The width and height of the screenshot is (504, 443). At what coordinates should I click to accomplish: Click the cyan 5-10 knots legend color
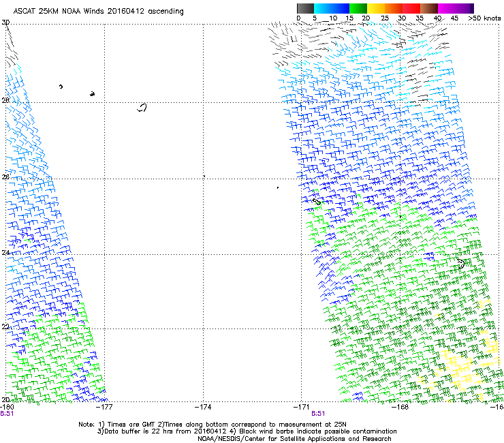click(x=323, y=8)
